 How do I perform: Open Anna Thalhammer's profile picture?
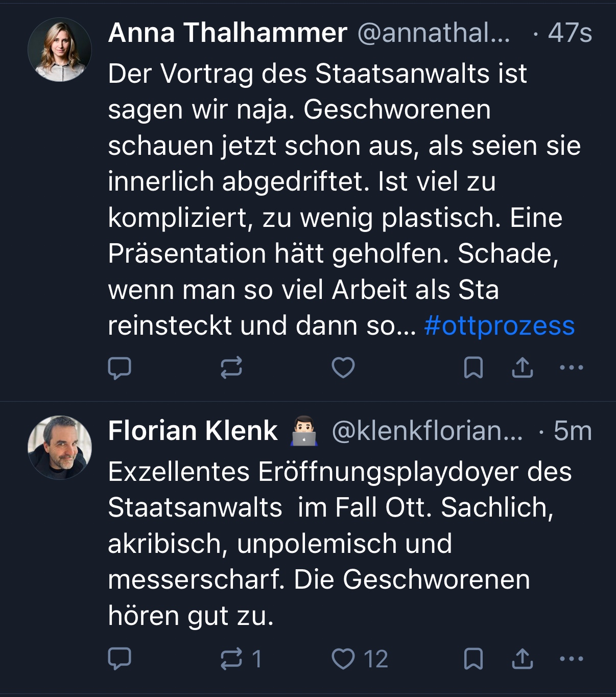point(60,50)
